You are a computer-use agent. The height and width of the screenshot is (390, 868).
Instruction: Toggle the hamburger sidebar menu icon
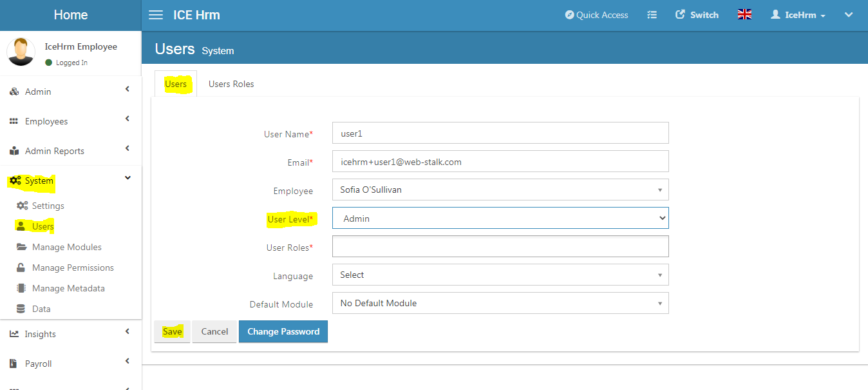(x=156, y=15)
